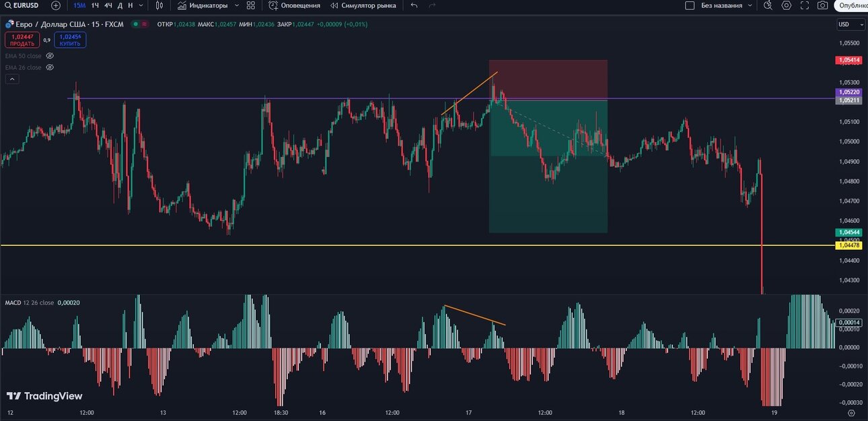The image size is (868, 421).
Task: Click the КУПИТЬ buy button
Action: pos(70,40)
